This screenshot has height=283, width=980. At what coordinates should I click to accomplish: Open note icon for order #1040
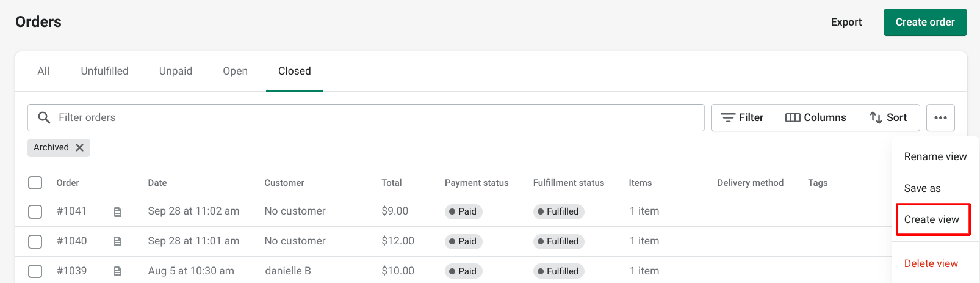pos(118,241)
